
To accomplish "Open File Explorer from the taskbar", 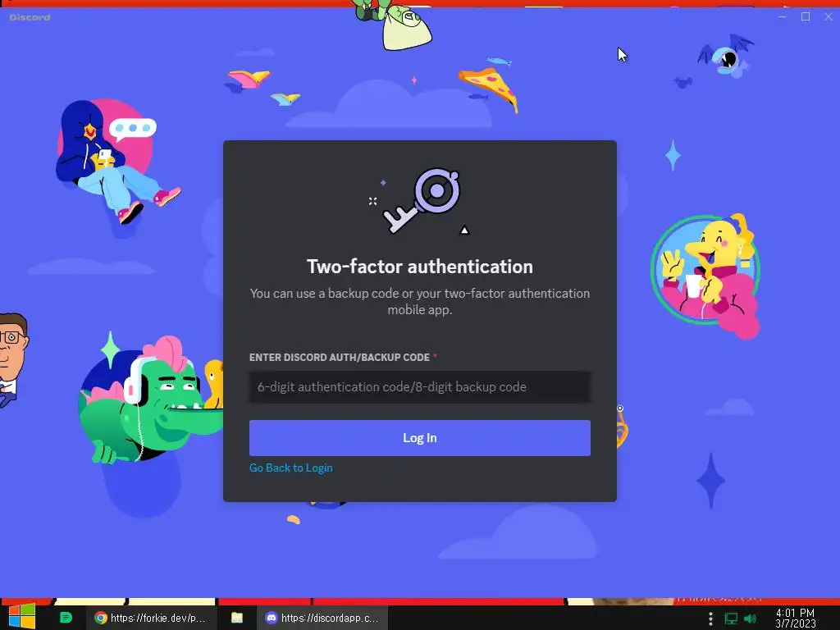I will pyautogui.click(x=237, y=618).
